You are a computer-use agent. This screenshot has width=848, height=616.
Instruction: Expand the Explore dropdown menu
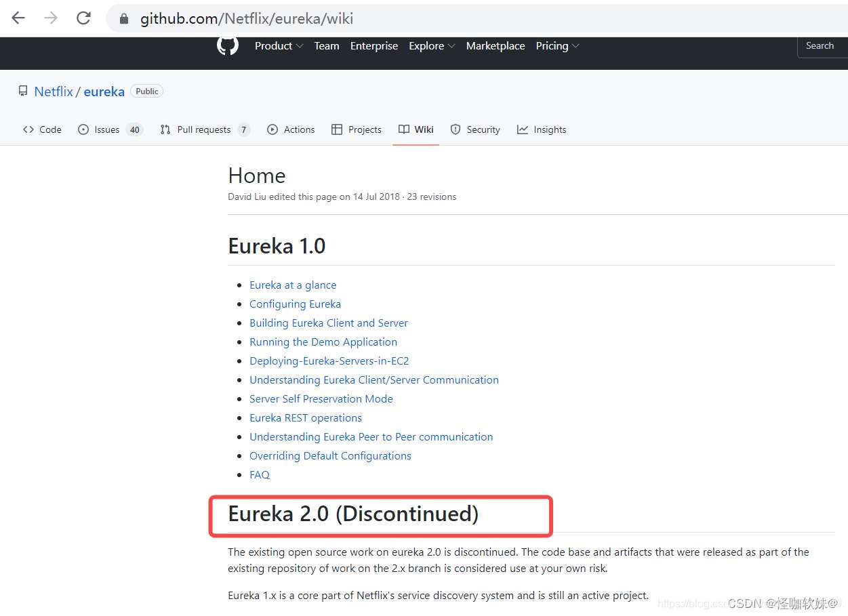click(432, 46)
